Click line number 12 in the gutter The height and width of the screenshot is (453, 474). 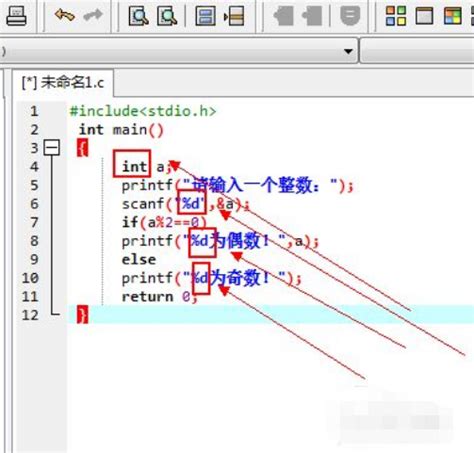30,315
